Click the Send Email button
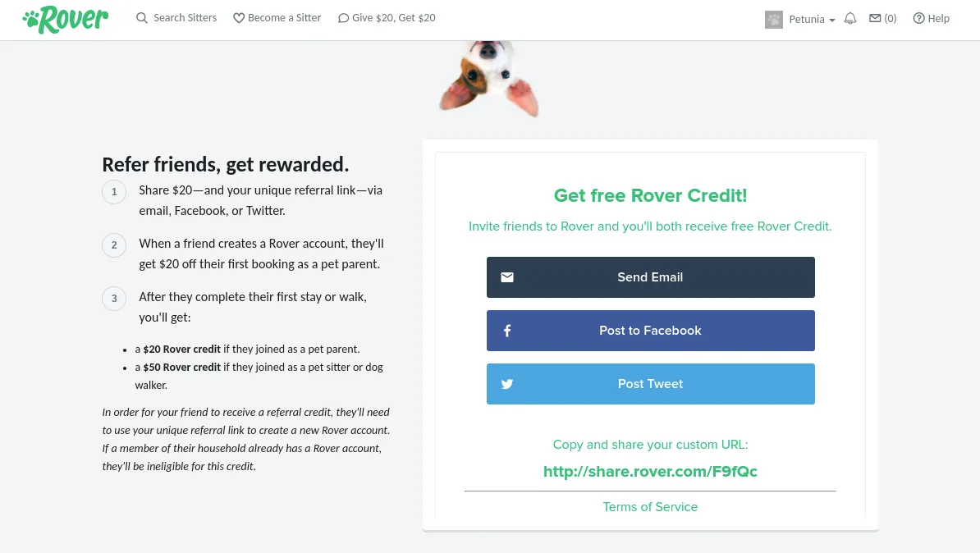Viewport: 980px width, 553px height. coord(651,277)
